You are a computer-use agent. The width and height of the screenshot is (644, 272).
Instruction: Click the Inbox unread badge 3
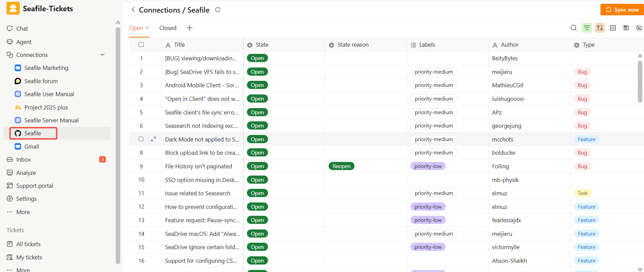tap(102, 160)
